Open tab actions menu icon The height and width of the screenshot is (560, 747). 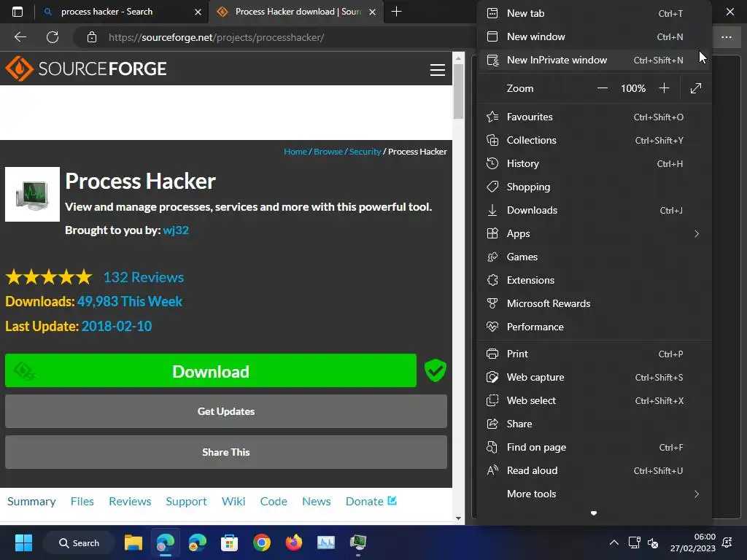point(18,12)
